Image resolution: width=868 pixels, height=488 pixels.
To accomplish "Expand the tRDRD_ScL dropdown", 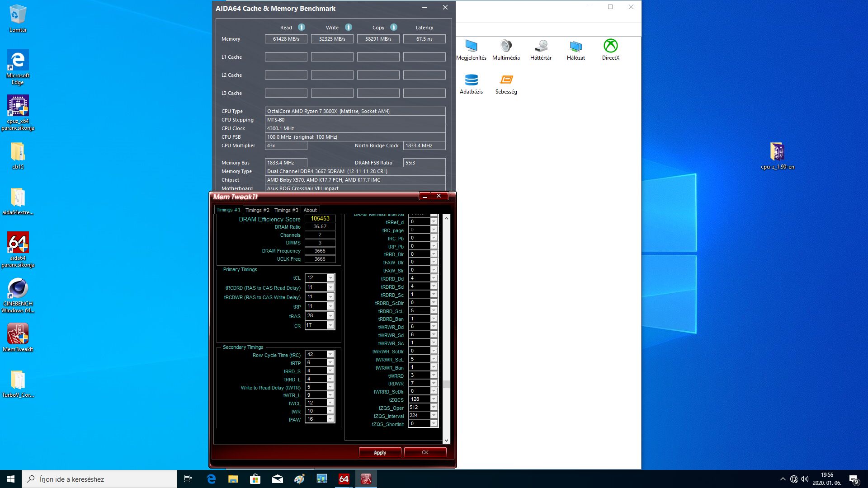I will [x=434, y=311].
